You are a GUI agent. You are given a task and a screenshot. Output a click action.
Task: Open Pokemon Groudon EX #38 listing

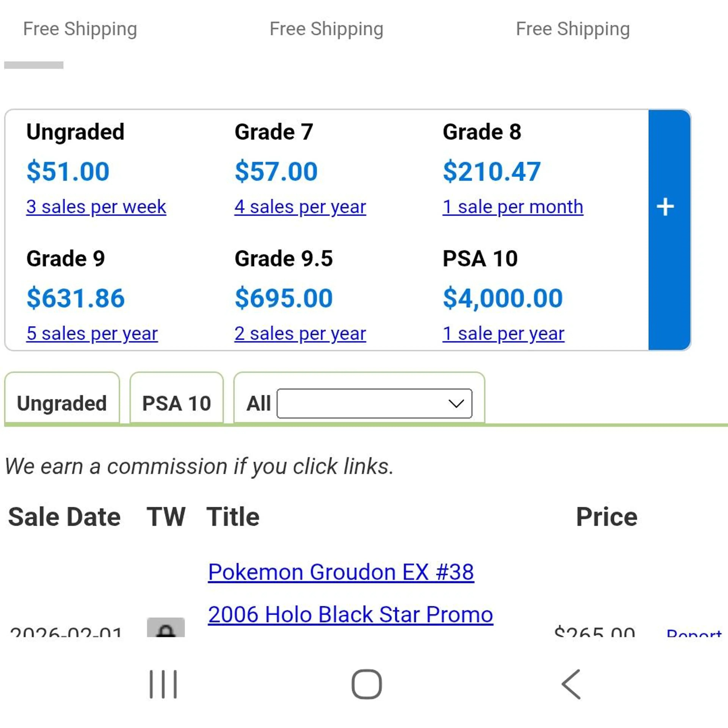pos(341,572)
